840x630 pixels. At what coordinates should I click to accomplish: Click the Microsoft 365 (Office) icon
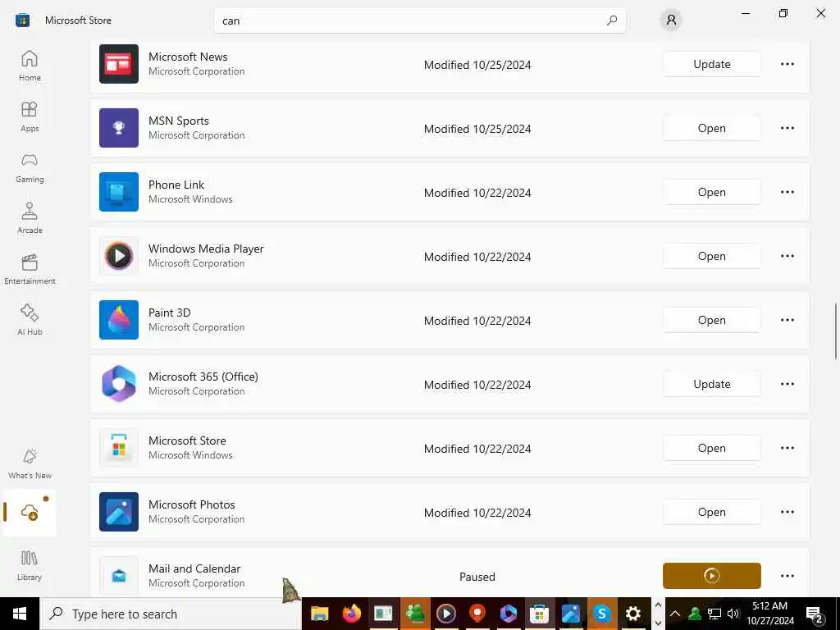pyautogui.click(x=119, y=384)
